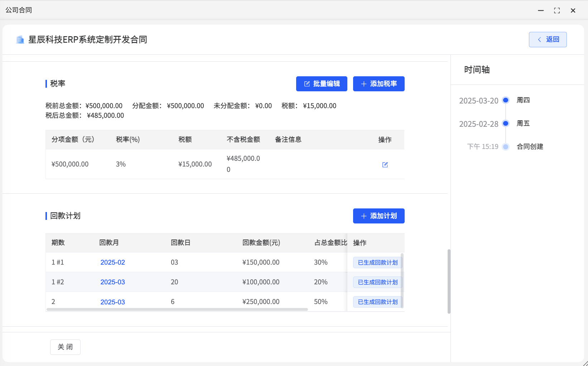The height and width of the screenshot is (366, 588).
Task: Click the 30% ratio cell
Action: tap(321, 263)
